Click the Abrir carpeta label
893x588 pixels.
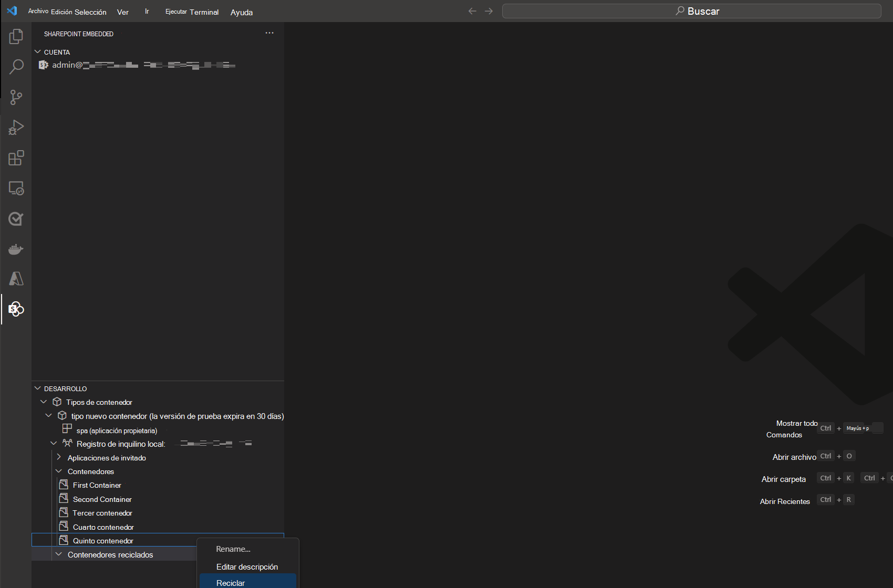click(x=783, y=479)
